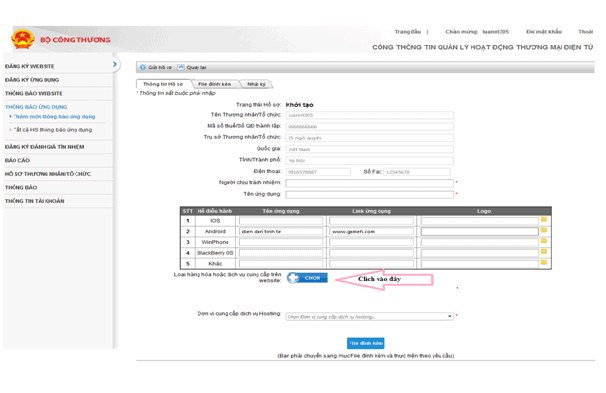Click Đổi mật khẩu link
This screenshot has width=606, height=393.
point(544,32)
